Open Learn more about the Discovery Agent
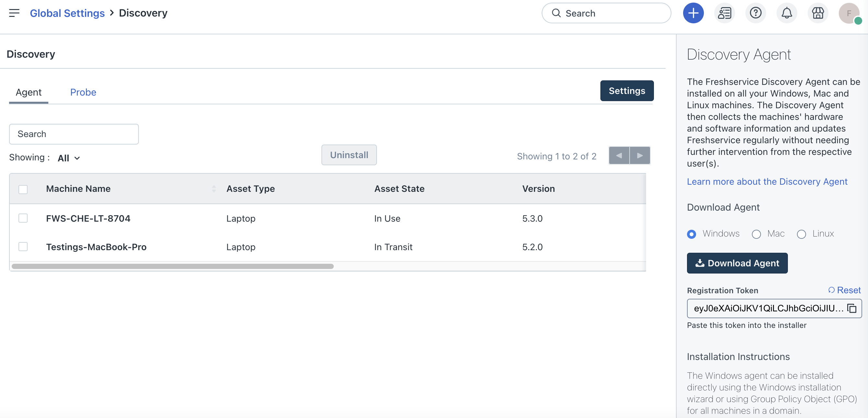Viewport: 868px width, 418px height. click(x=767, y=181)
